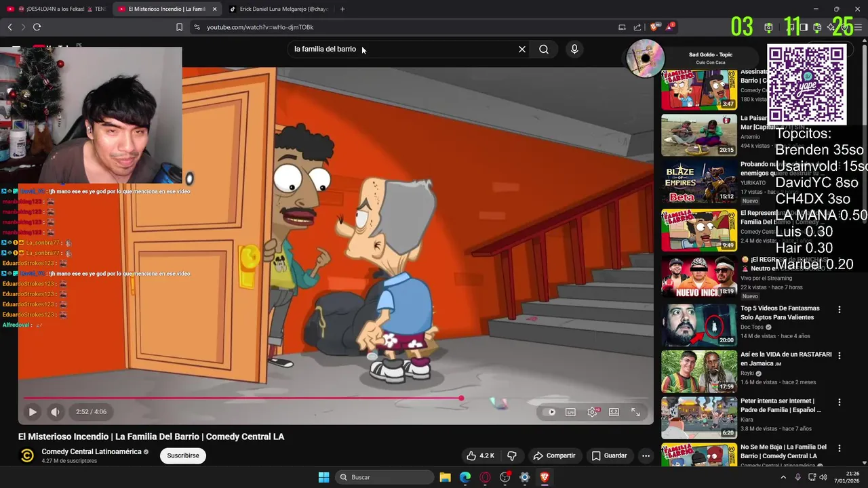868x488 pixels.
Task: Open Peter intenta ser Internet title
Action: (x=781, y=405)
